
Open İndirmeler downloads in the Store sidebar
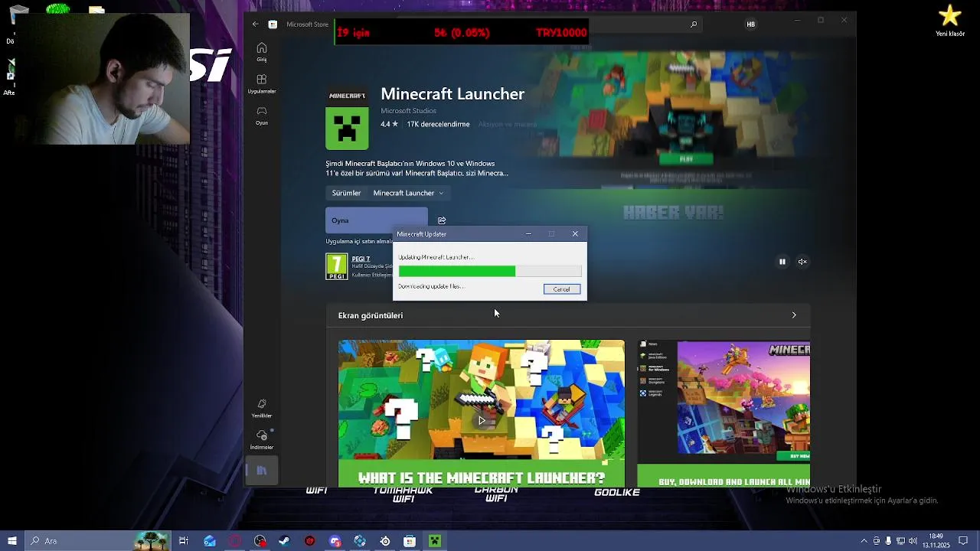262,439
